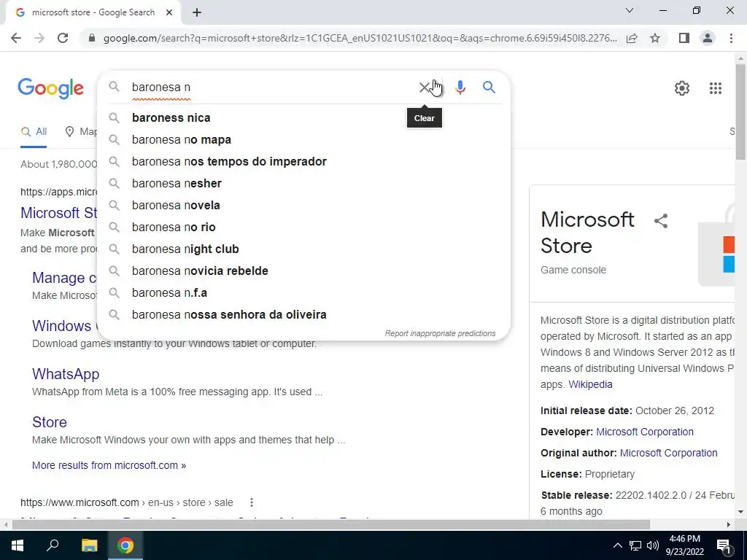Image resolution: width=747 pixels, height=560 pixels.
Task: Open Google settings gear
Action: pos(682,88)
